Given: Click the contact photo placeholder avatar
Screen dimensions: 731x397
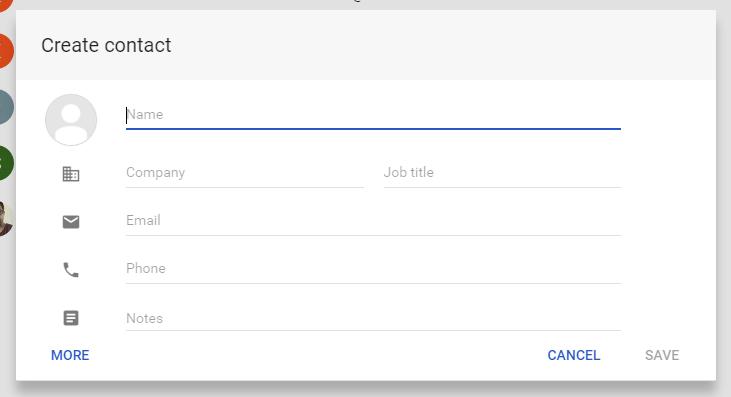Looking at the screenshot, I should (71, 120).
